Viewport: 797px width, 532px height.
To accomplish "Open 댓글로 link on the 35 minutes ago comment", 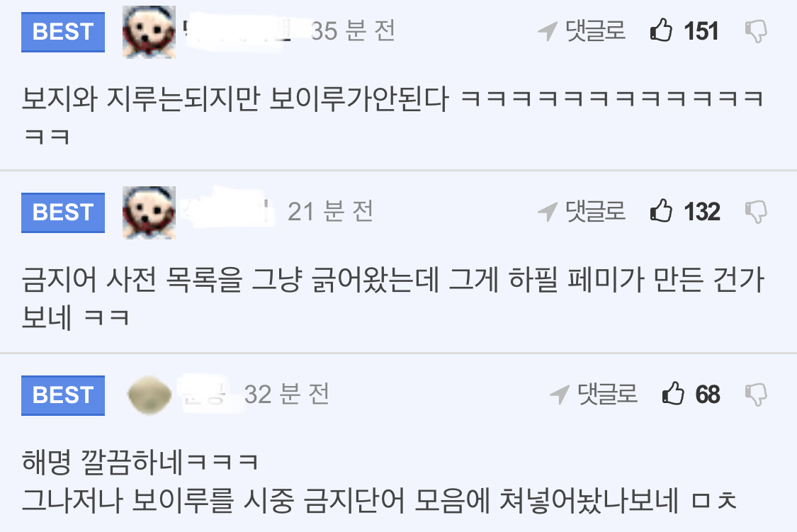I will (x=595, y=30).
